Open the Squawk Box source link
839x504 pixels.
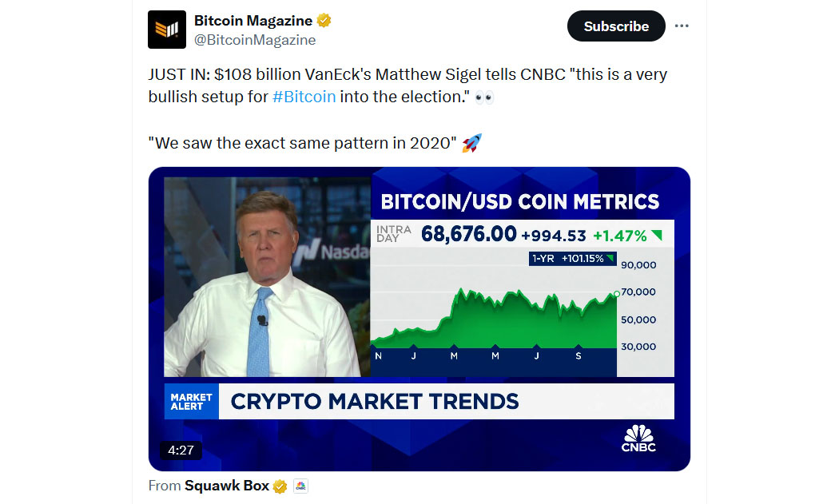227,486
